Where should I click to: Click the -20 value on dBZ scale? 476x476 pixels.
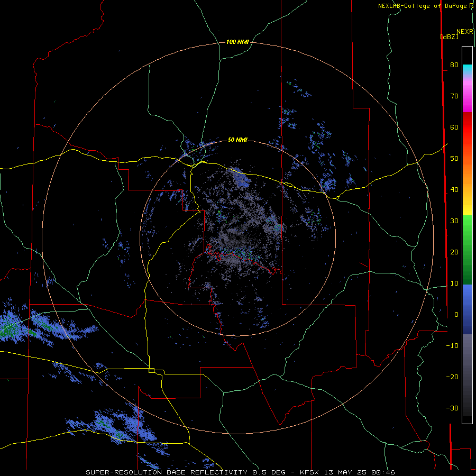point(452,377)
